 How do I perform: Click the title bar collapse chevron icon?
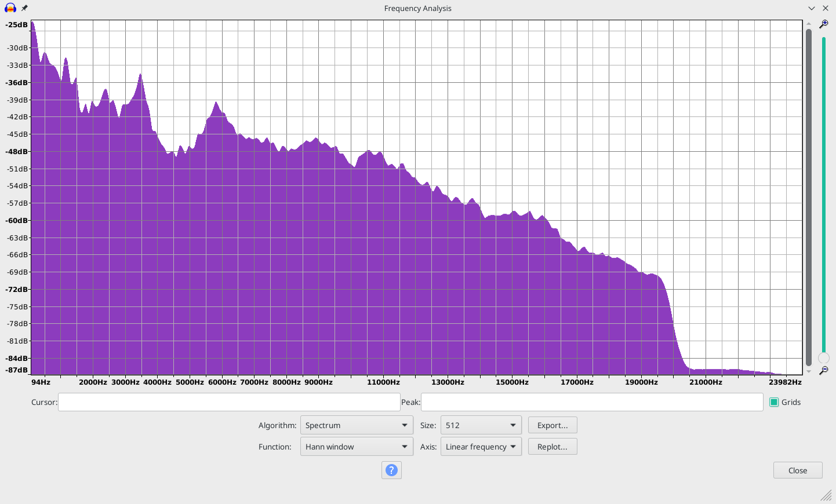tap(812, 8)
